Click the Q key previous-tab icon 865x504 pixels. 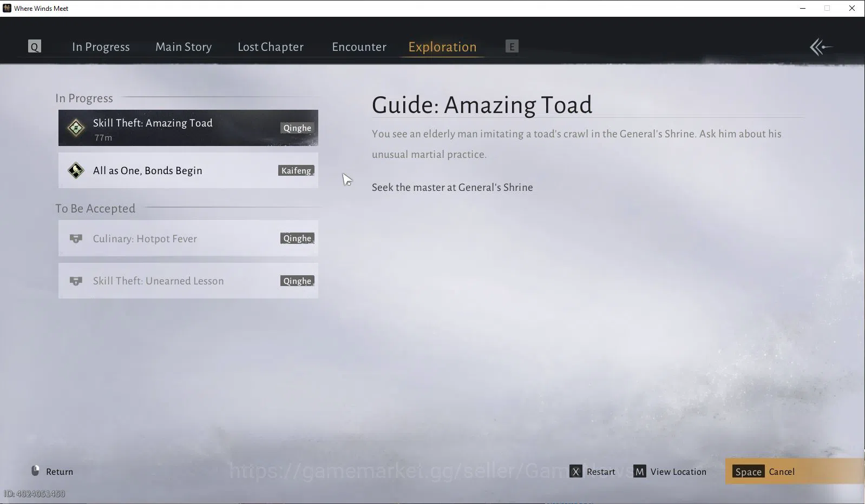coord(35,47)
